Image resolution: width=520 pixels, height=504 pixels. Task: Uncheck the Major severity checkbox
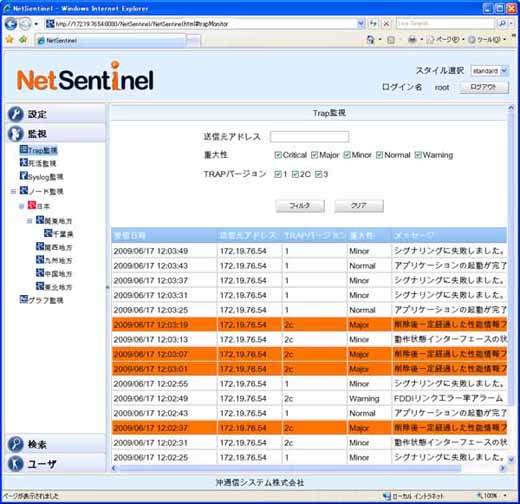click(314, 155)
